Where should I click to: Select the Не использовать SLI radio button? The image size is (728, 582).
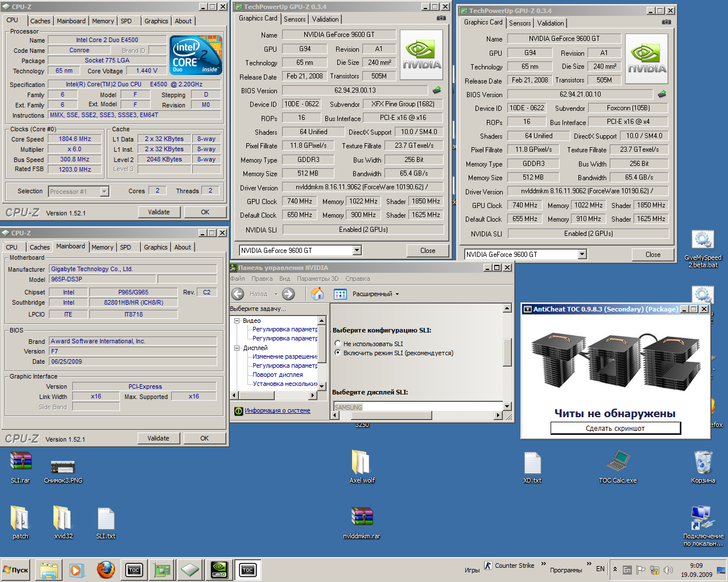pos(338,343)
